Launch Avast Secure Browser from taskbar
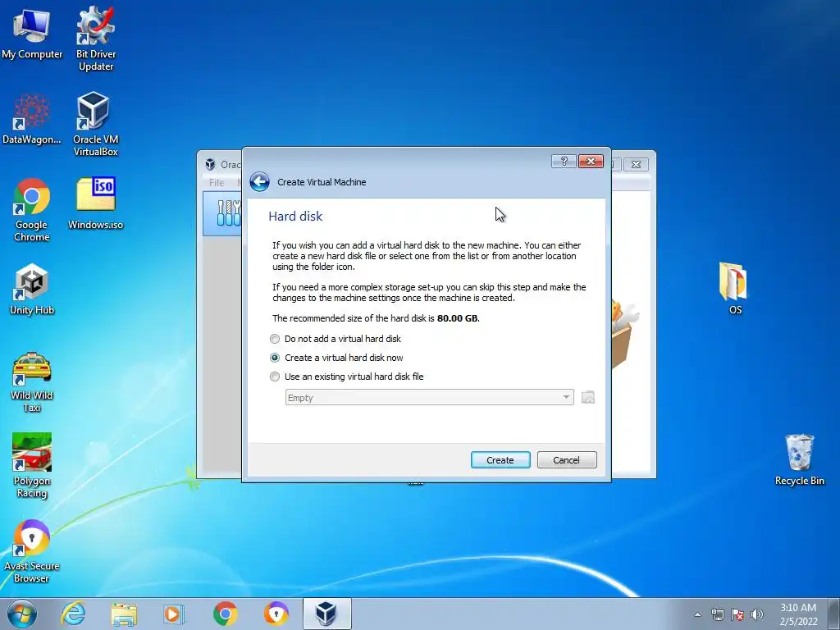The height and width of the screenshot is (630, 840). coord(276,614)
